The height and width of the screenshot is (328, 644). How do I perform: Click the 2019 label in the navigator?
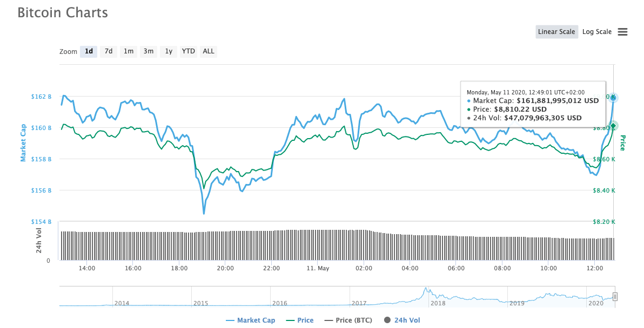(x=516, y=303)
